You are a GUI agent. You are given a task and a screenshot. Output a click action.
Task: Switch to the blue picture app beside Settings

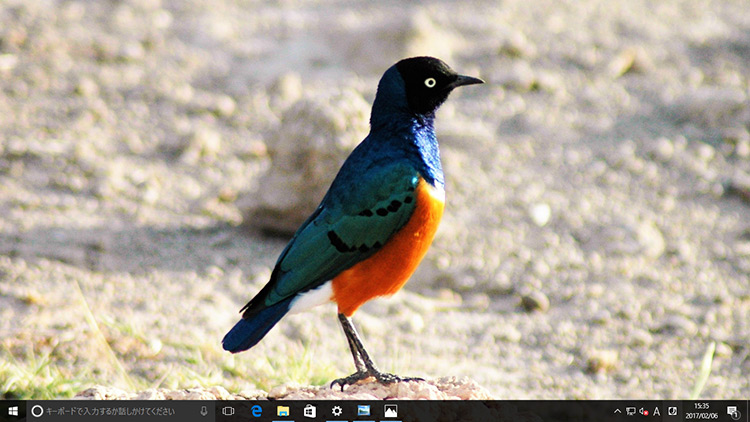pos(363,411)
